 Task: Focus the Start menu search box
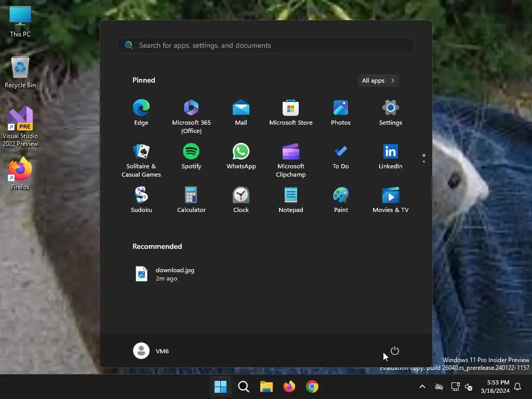click(x=265, y=45)
